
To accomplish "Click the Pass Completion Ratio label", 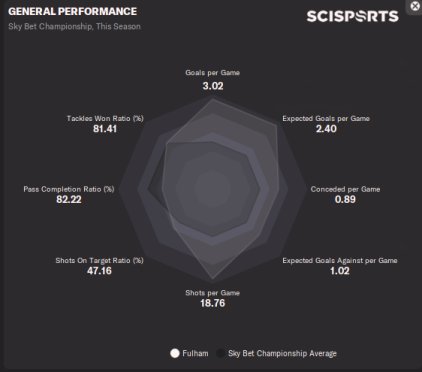I will (x=69, y=189).
